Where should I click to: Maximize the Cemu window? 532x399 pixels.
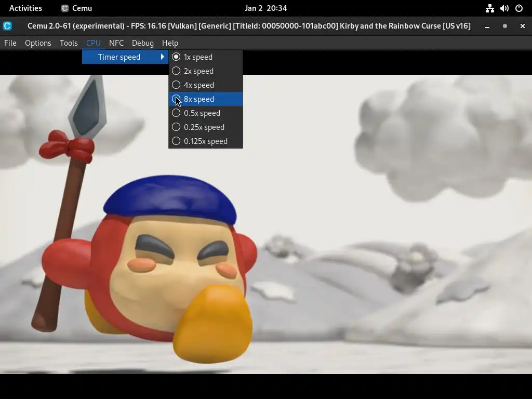coord(505,26)
